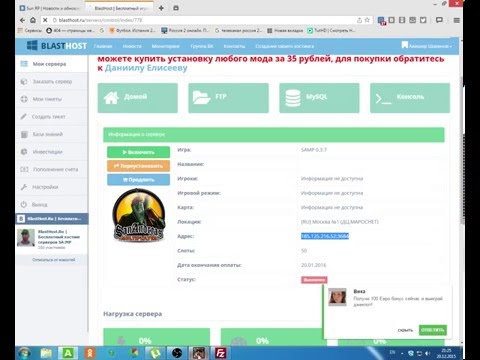Click the green Включить start button

pos(138,152)
